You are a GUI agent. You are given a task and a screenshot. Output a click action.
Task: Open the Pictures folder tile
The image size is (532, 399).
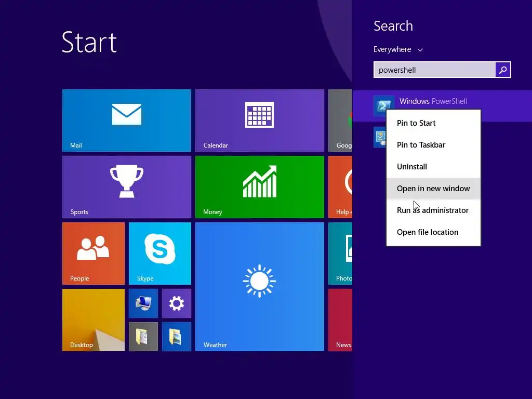pos(177,337)
